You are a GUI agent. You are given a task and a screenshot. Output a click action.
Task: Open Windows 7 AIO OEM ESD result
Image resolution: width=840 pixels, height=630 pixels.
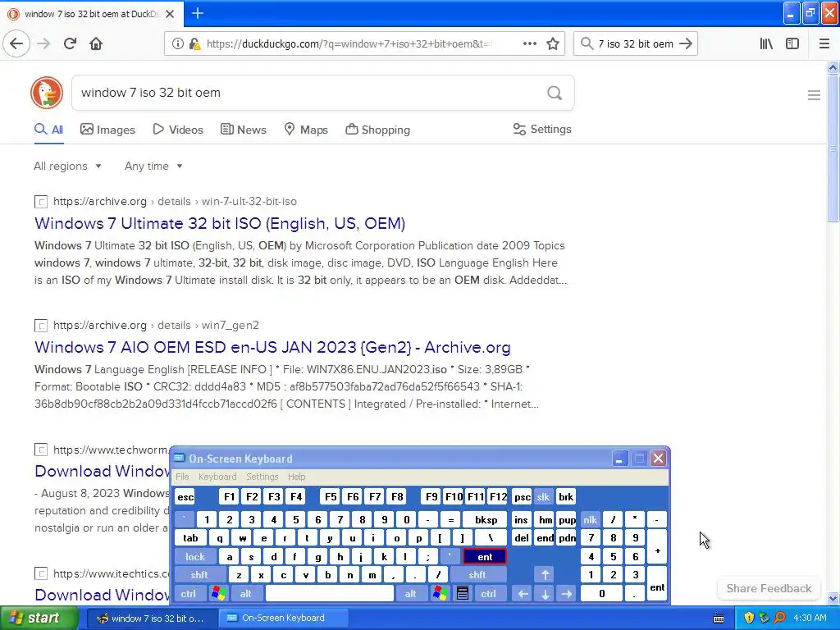[272, 347]
